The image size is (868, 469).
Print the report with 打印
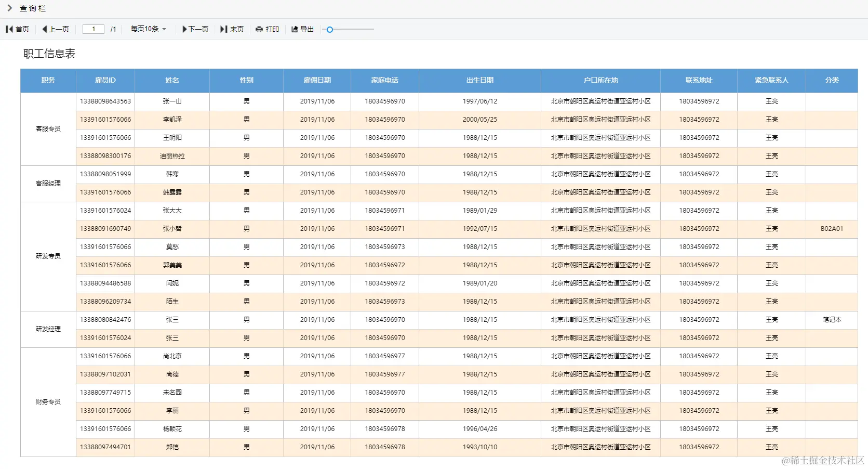coord(268,29)
